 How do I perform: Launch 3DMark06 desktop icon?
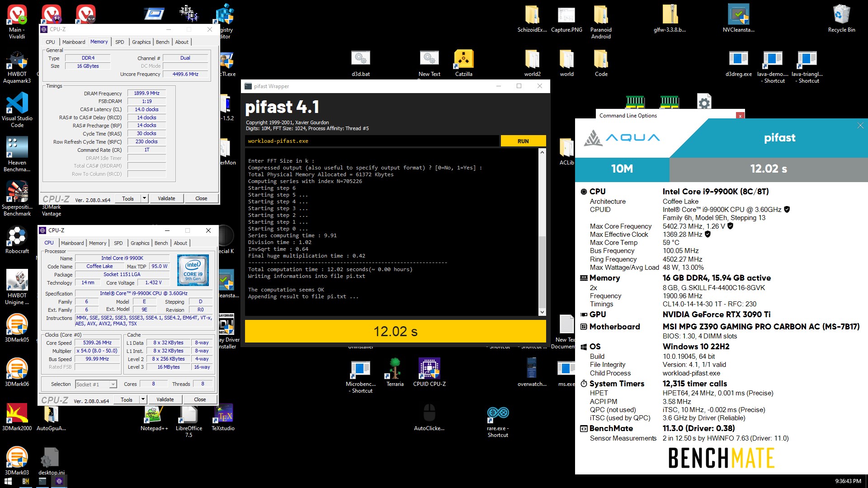point(17,372)
